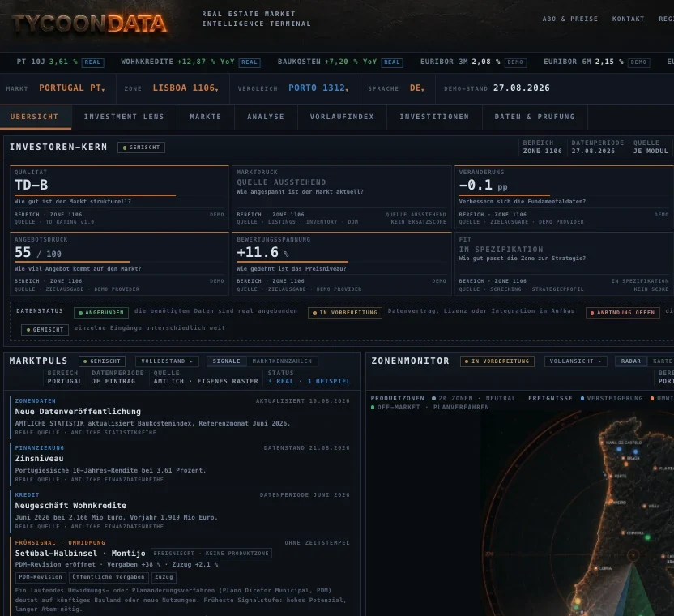The image size is (674, 616).
Task: Toggle the Zuzug tag
Action: click(164, 577)
